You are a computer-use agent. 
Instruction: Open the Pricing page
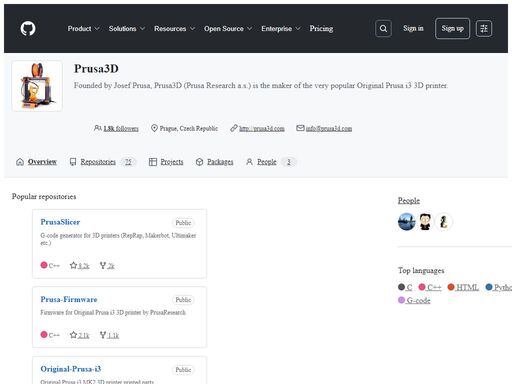click(321, 29)
